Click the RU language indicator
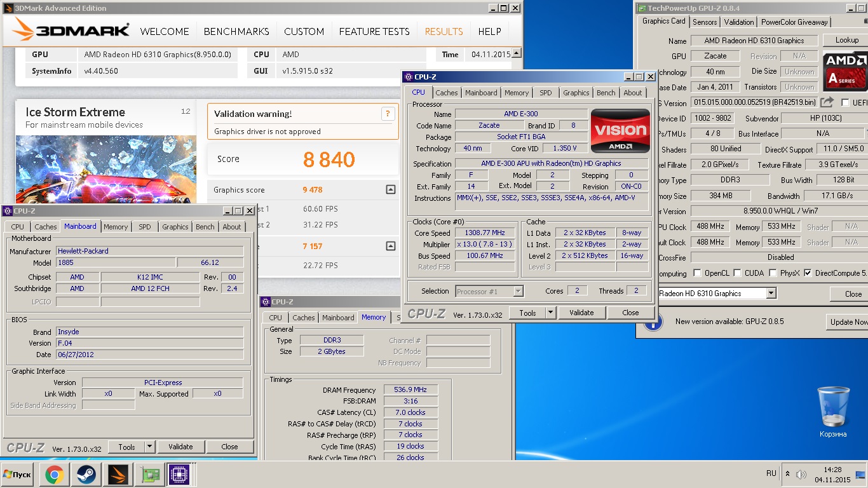This screenshot has width=868, height=488. click(771, 474)
